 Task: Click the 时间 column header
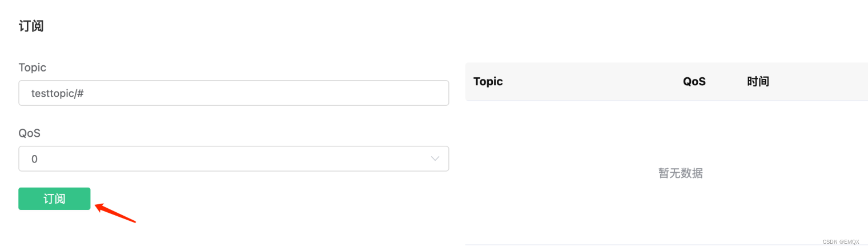(x=758, y=81)
